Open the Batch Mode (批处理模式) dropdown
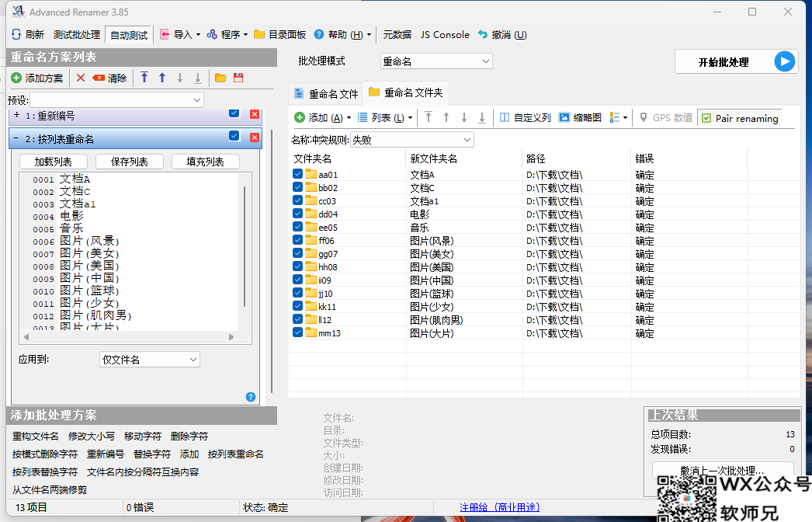This screenshot has width=812, height=522. [x=436, y=61]
